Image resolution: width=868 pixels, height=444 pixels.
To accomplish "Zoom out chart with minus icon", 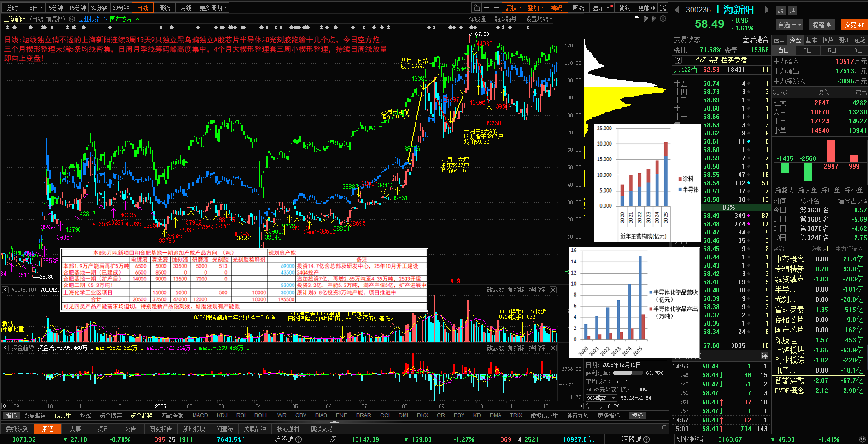I will click(497, 8).
